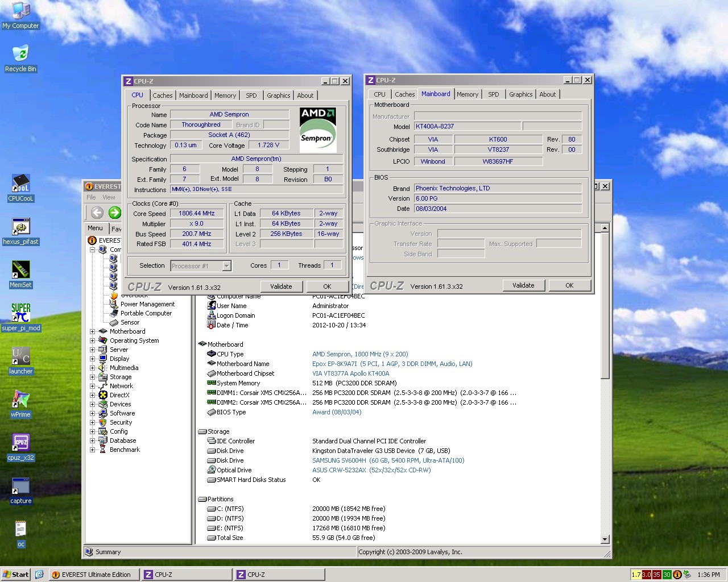Click the Sensor tree item icon

(x=114, y=322)
